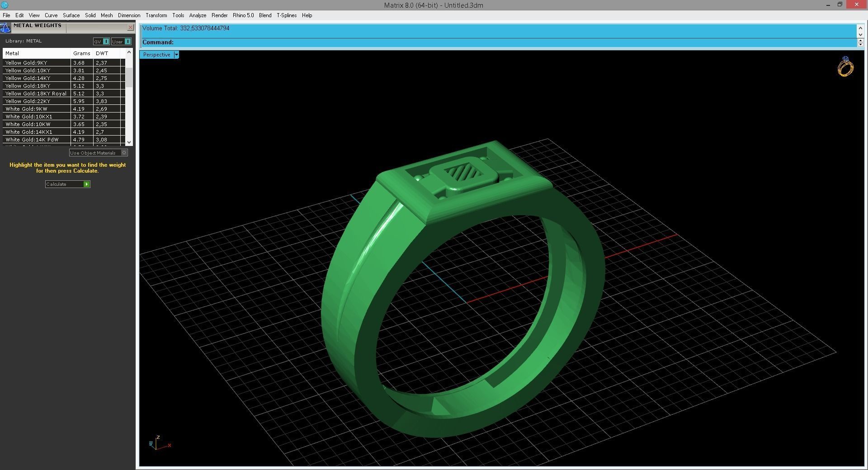This screenshot has height=470, width=868.
Task: Open the Rhino 5.0 menu
Action: click(243, 15)
